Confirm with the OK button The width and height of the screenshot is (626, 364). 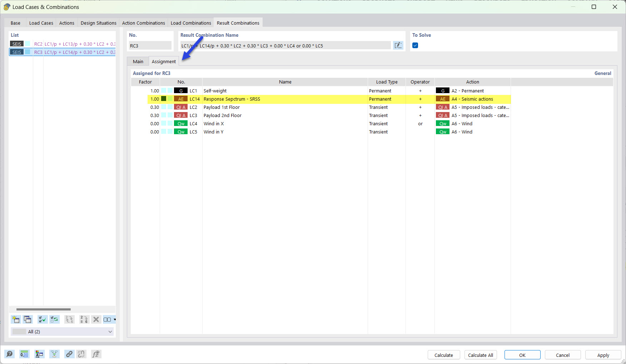pos(522,355)
